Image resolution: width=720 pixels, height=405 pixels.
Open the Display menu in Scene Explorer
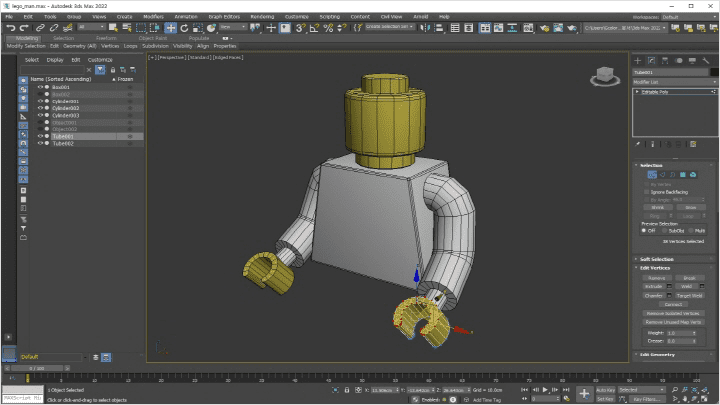click(55, 60)
